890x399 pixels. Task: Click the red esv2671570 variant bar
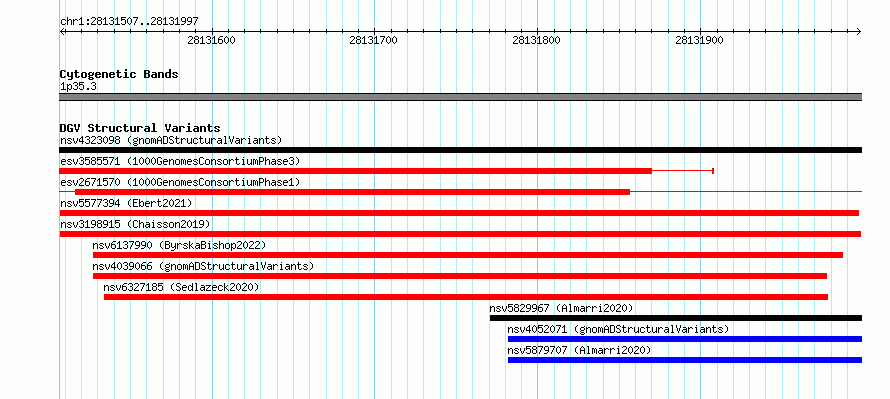[x=352, y=192]
